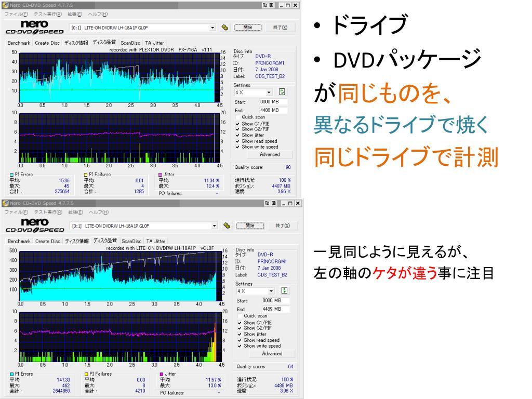Open ファイル menu in top window
The height and width of the screenshot is (399, 532).
[x=16, y=14]
